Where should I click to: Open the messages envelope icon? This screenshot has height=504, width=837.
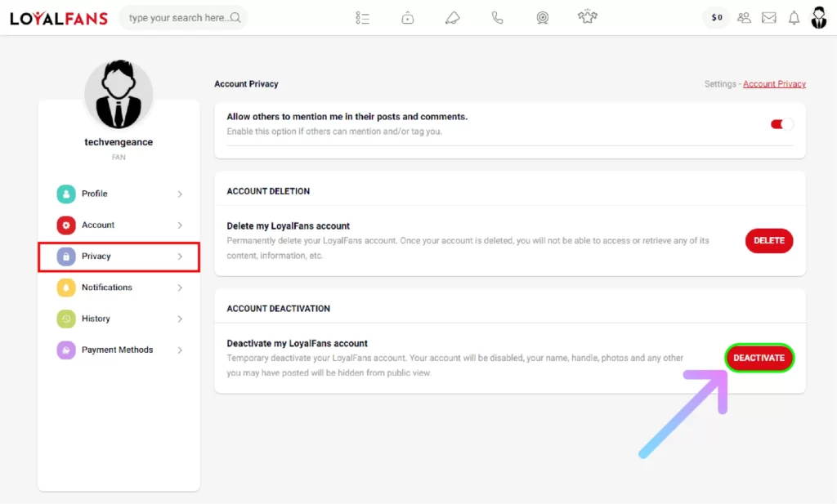768,18
